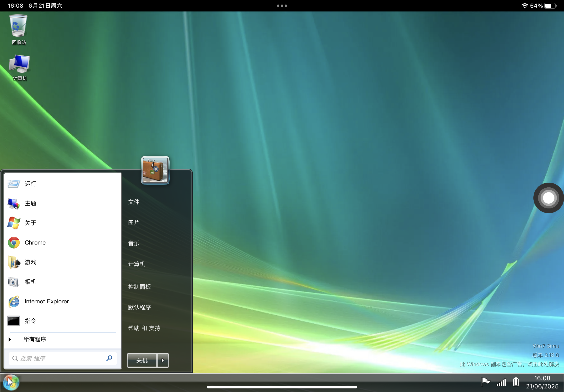Tap the floating assistive touch circle

click(548, 198)
